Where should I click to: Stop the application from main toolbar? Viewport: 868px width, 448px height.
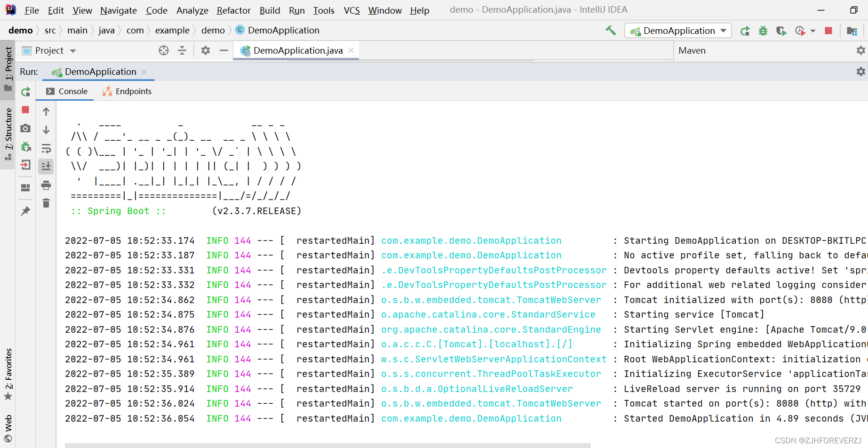coord(828,31)
